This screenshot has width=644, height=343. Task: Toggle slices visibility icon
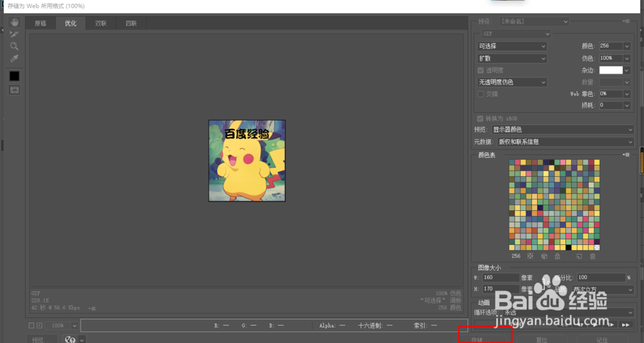click(14, 90)
